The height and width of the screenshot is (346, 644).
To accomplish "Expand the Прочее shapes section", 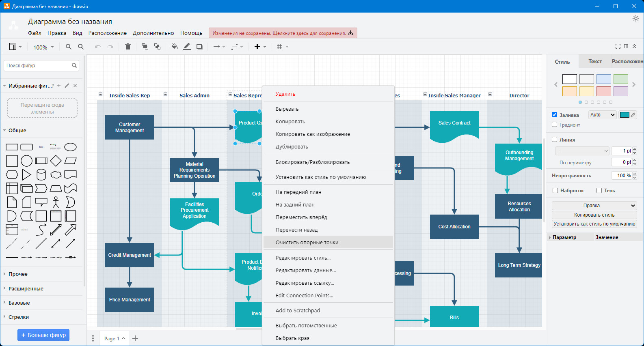I will point(18,274).
